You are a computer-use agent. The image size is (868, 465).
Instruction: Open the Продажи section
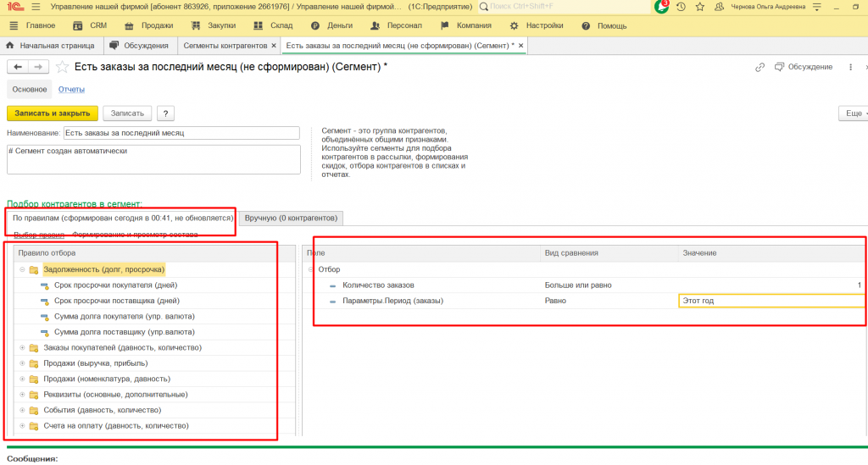coord(149,25)
